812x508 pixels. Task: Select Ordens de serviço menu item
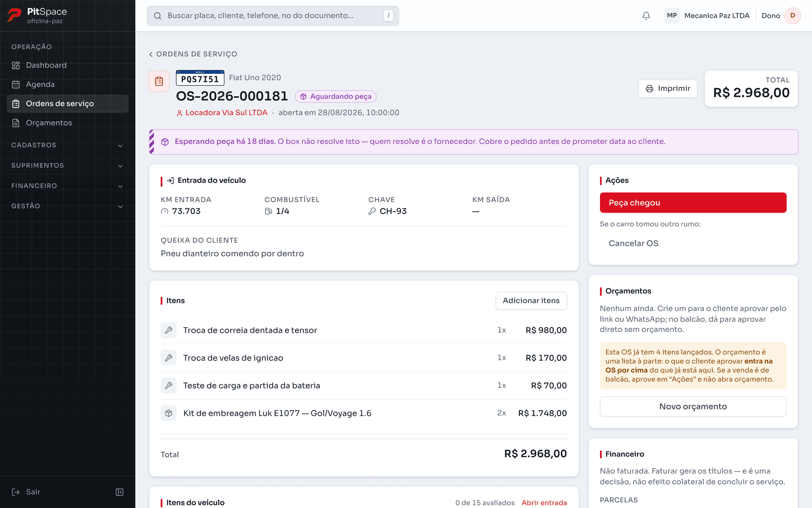[x=68, y=104]
